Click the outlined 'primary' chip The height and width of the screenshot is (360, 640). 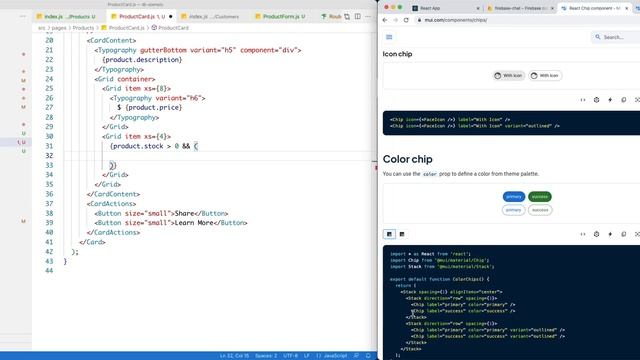(x=513, y=210)
